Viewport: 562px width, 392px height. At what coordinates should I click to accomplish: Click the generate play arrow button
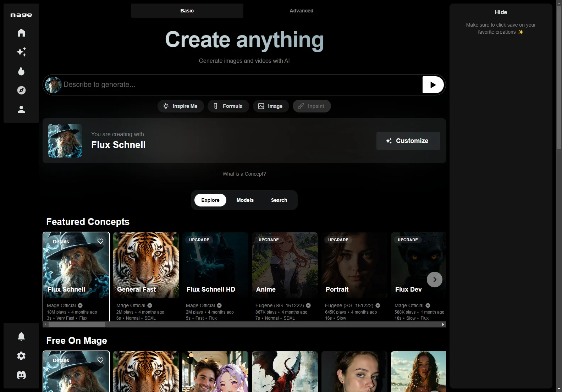433,85
